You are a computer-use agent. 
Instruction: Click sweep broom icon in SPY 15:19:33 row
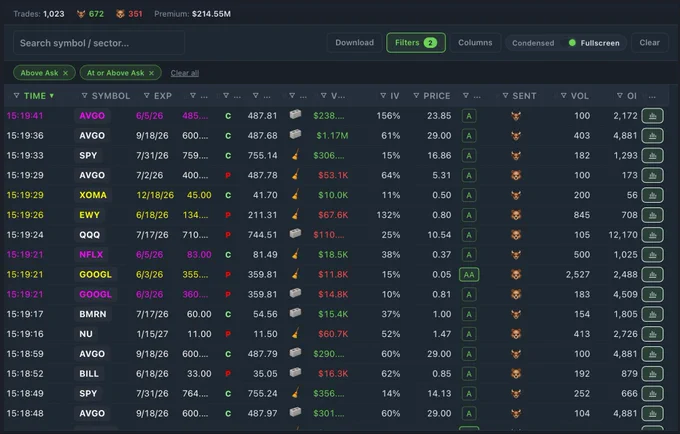[295, 155]
